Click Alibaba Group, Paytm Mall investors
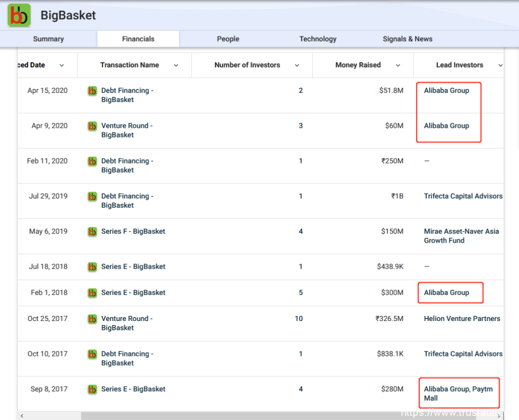The height and width of the screenshot is (420, 519). (x=458, y=393)
